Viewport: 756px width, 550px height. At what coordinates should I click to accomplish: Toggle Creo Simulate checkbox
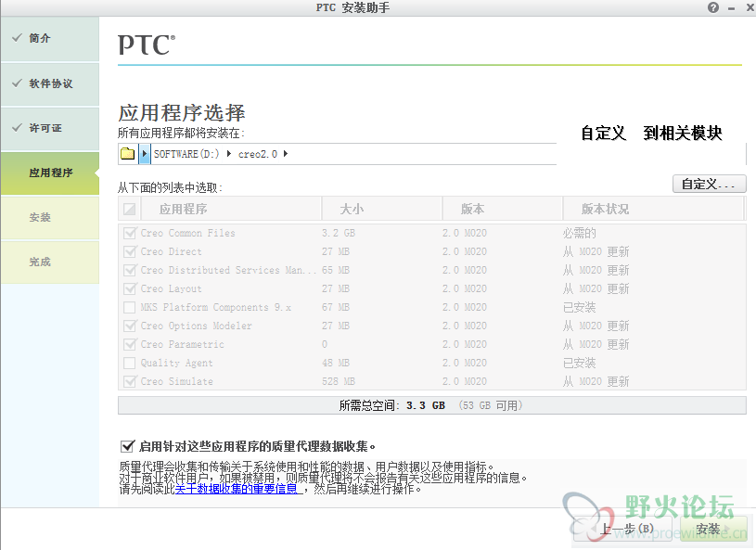click(x=129, y=381)
